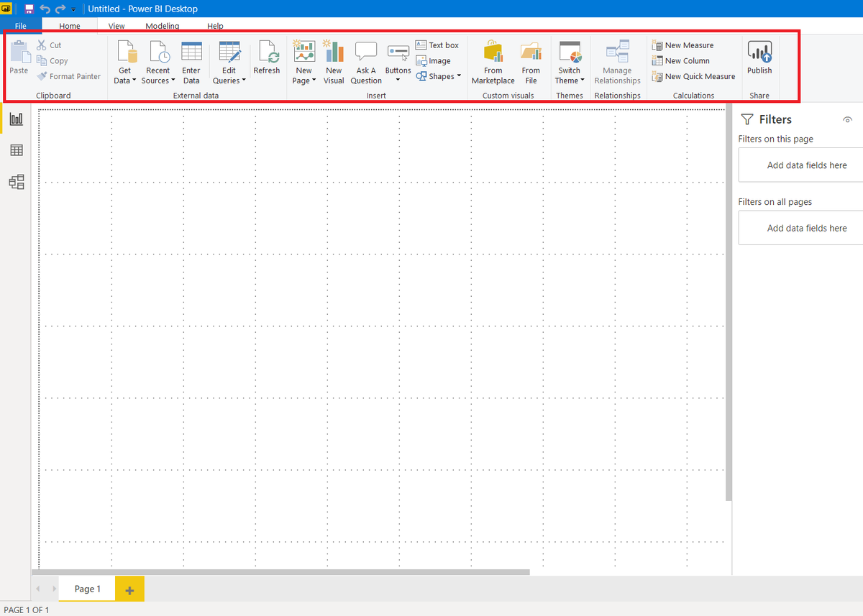Screen dimensions: 863x616
Task: Publish the report
Action: click(759, 58)
